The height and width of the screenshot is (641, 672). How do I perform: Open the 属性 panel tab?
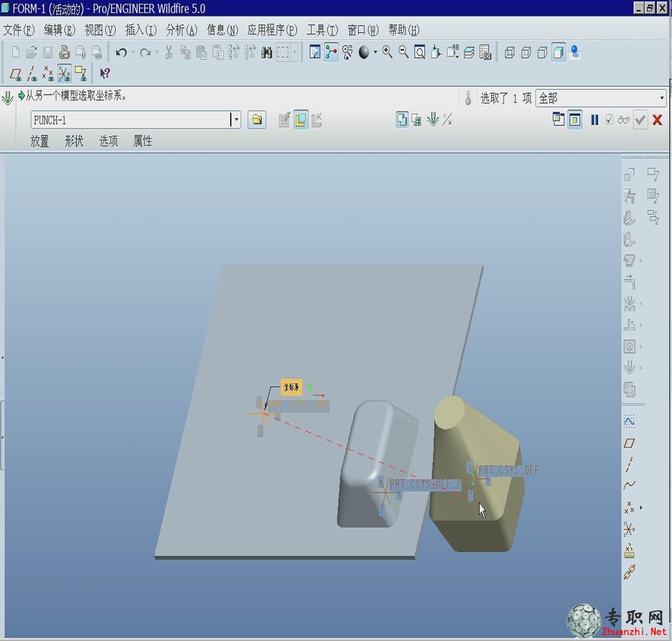click(x=143, y=141)
